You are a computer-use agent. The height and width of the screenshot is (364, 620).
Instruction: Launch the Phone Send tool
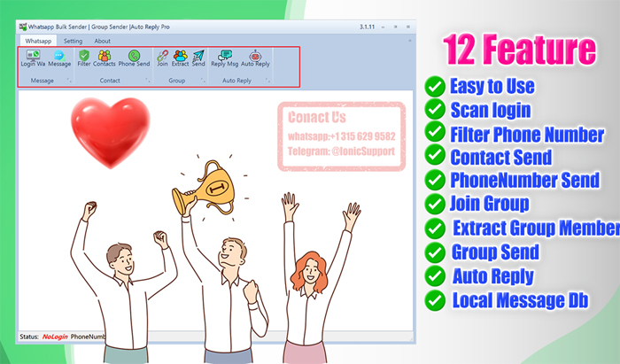(x=134, y=58)
